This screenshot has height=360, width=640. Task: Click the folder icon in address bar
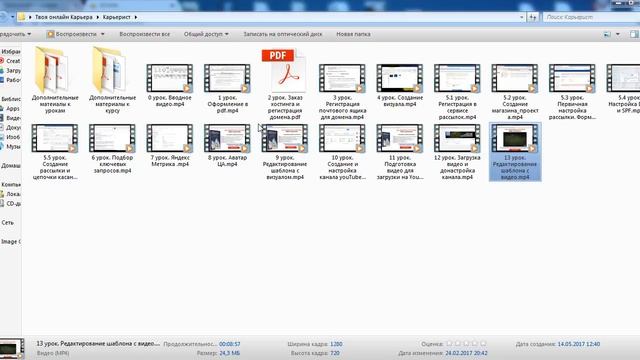(21, 17)
